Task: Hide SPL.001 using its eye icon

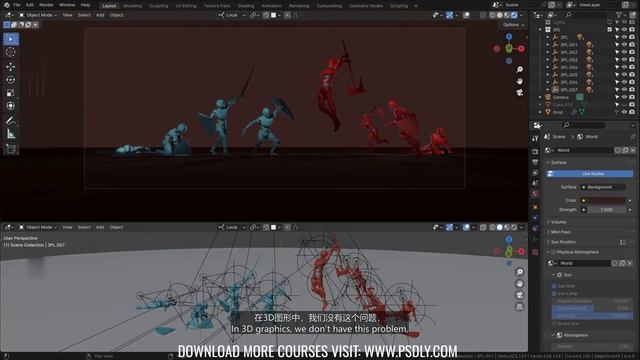Action: [x=624, y=45]
